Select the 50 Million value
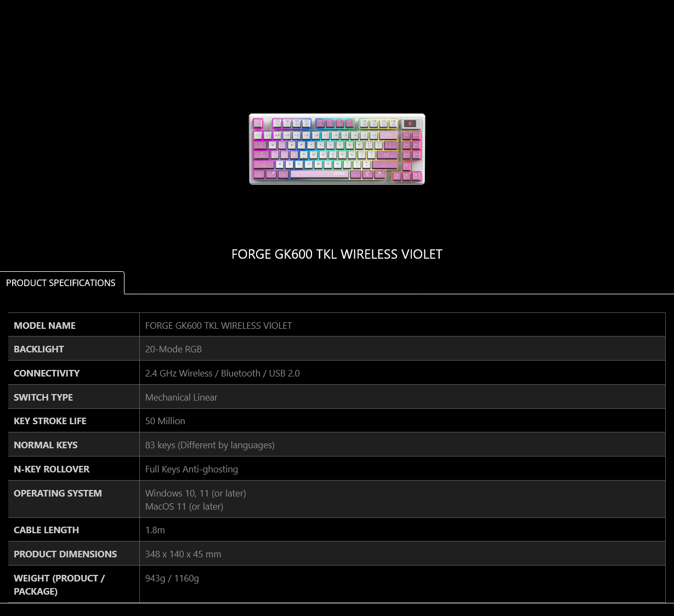 165,421
